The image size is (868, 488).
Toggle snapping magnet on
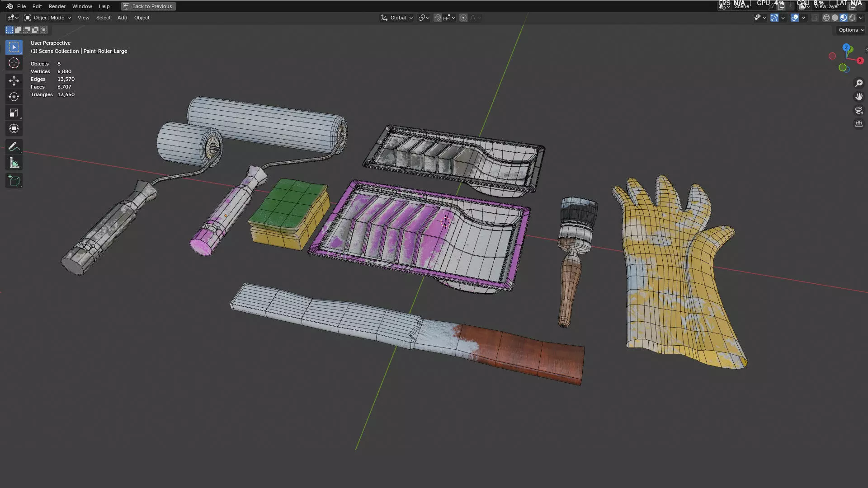click(x=437, y=18)
